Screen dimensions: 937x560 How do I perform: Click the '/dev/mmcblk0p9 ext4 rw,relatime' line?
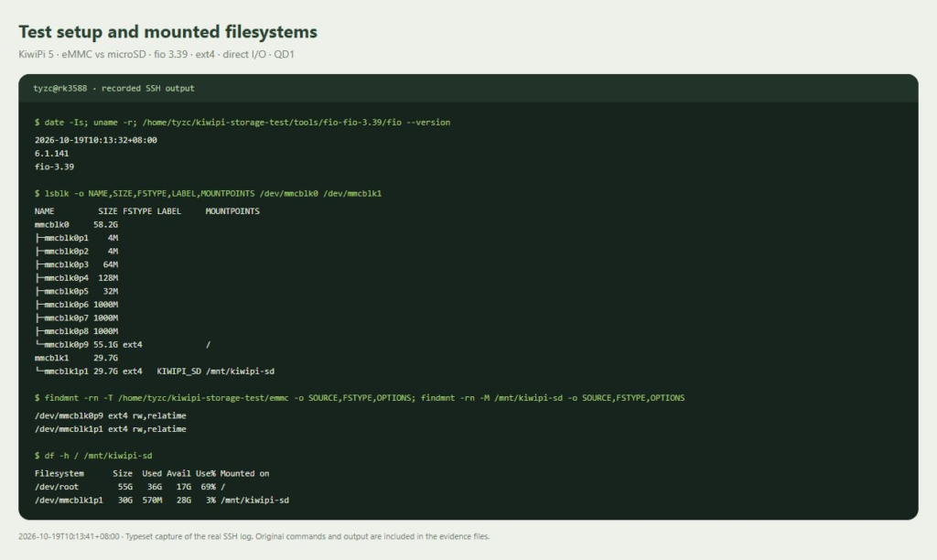coord(111,416)
